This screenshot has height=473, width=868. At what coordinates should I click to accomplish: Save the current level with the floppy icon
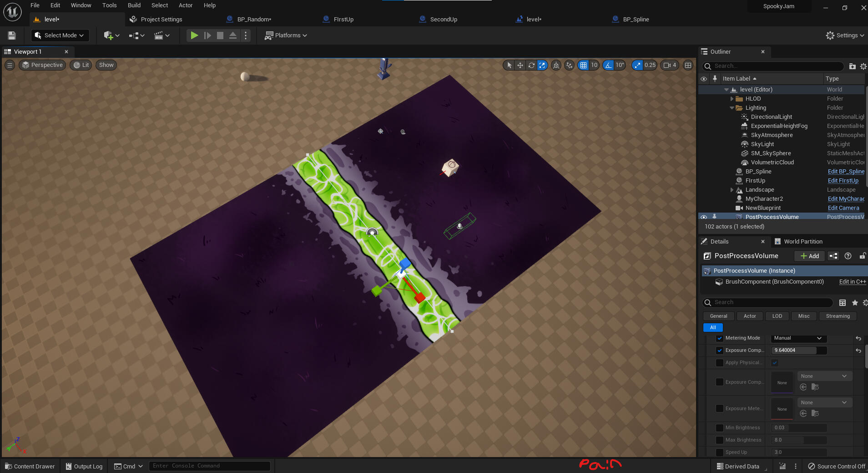point(12,36)
